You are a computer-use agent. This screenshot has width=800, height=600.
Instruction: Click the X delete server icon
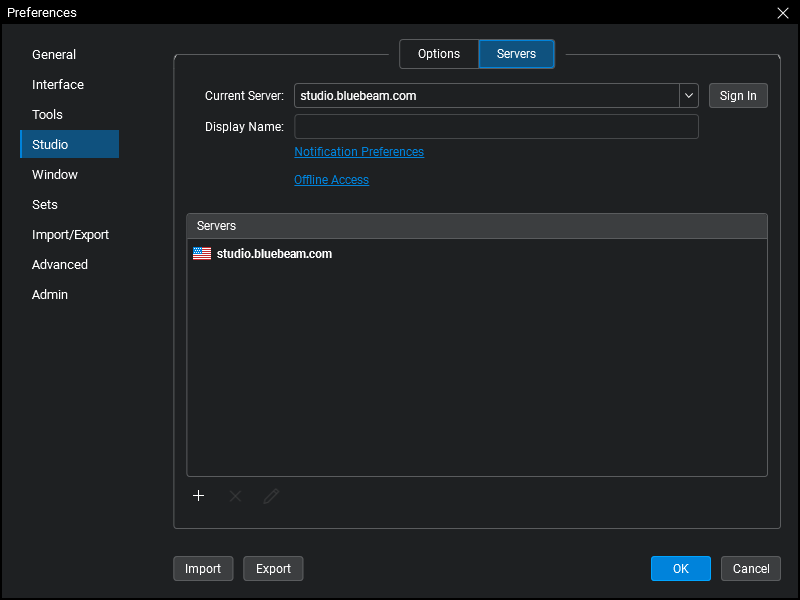[235, 496]
